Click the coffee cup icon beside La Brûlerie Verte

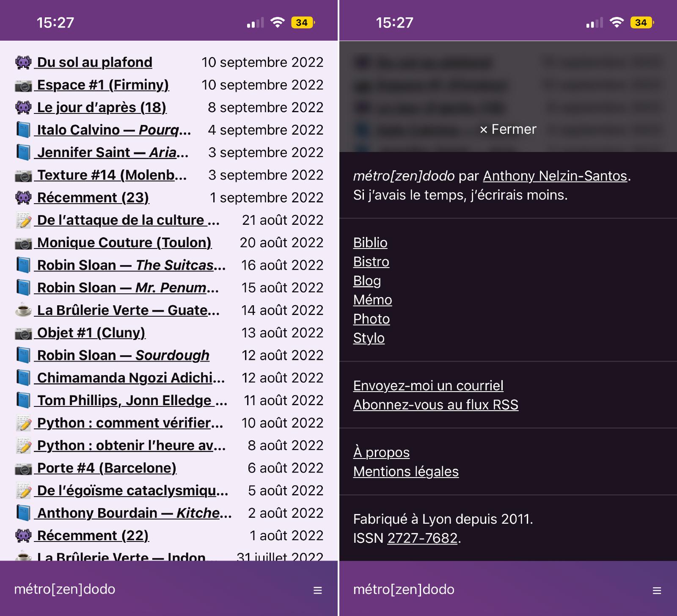[x=24, y=309]
